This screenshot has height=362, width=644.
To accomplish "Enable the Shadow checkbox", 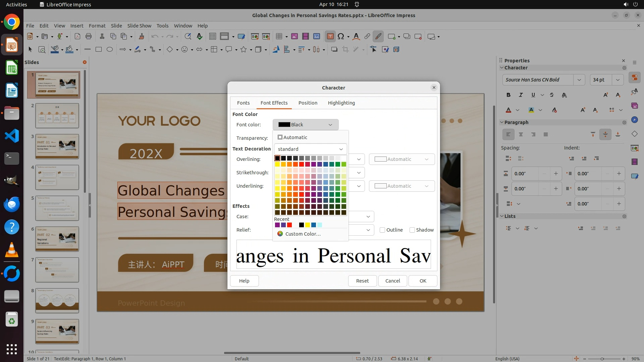I will point(412,230).
